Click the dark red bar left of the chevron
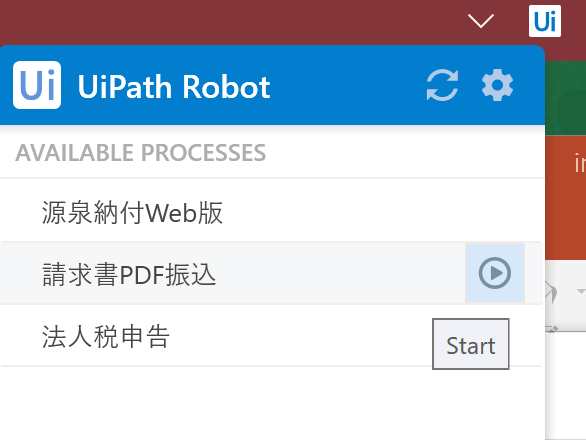The height and width of the screenshot is (440, 586). point(232,22)
